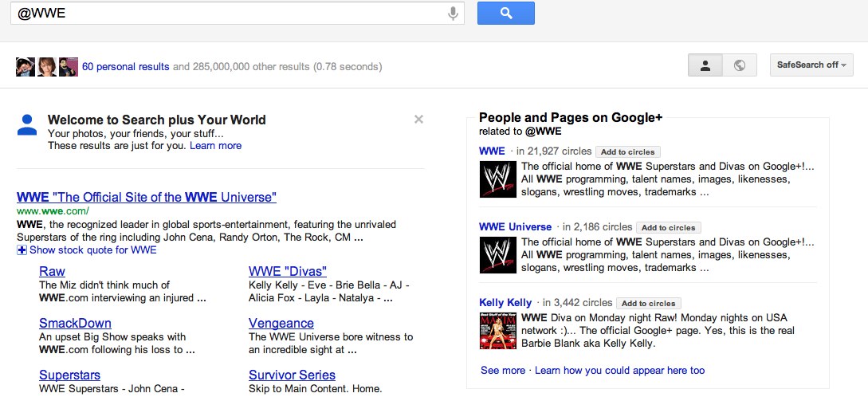868x397 pixels.
Task: Open the Survivor Series sitelink
Action: tap(292, 375)
